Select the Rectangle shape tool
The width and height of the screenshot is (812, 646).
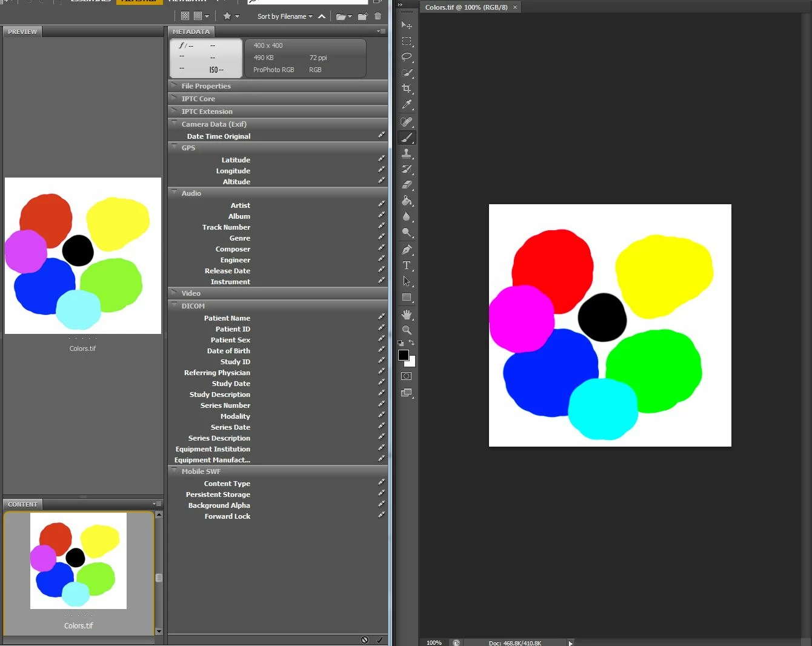[x=407, y=297]
